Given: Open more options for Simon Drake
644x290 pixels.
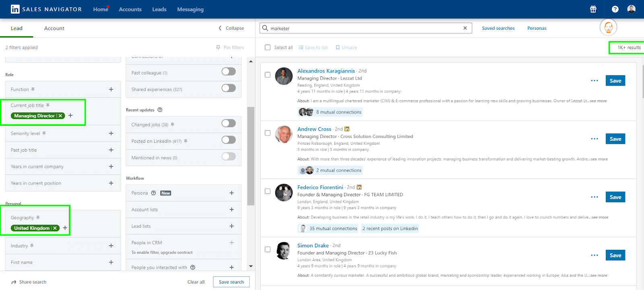Looking at the screenshot, I should coord(594,255).
